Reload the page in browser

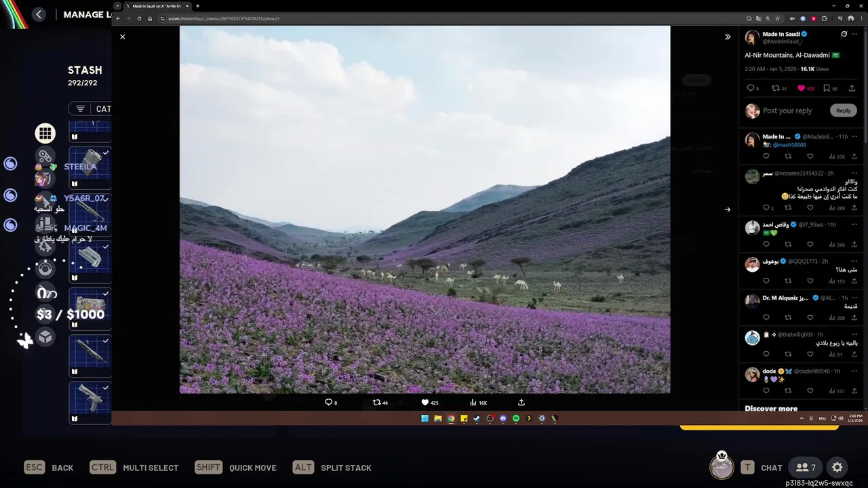[x=139, y=18]
